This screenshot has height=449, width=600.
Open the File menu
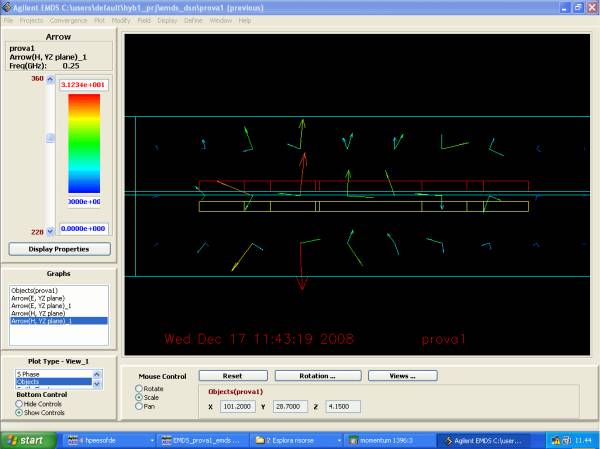pos(8,21)
